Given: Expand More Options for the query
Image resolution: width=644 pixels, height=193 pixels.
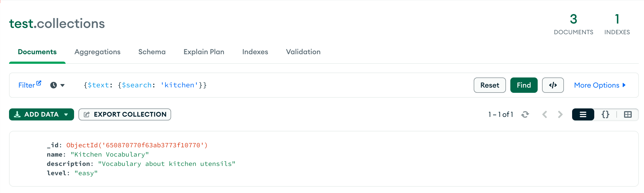Looking at the screenshot, I should pyautogui.click(x=600, y=85).
